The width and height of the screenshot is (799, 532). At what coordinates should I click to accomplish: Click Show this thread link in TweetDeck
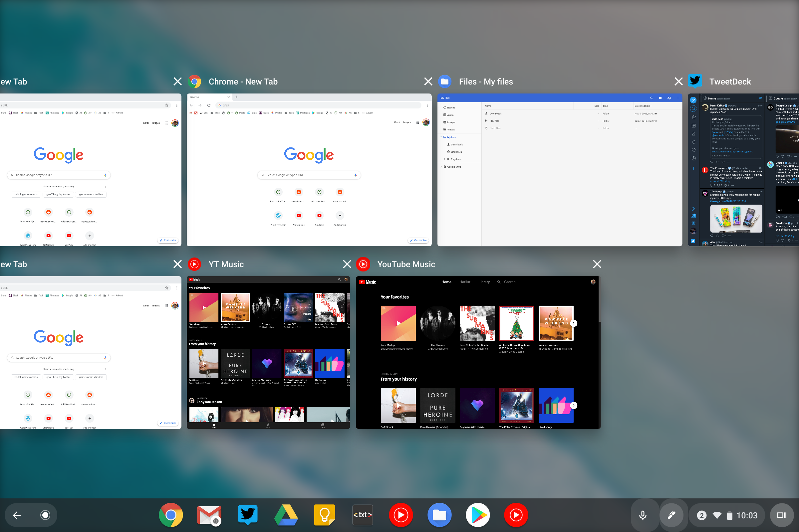pyautogui.click(x=721, y=156)
